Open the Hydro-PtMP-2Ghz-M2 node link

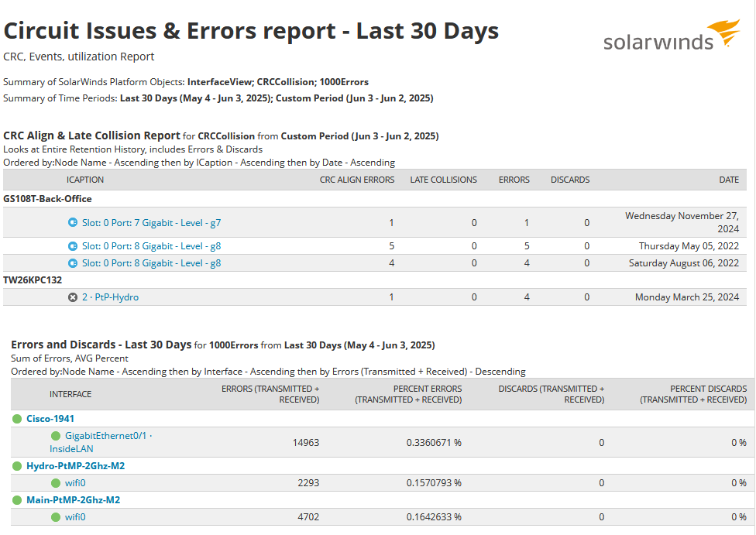pos(76,466)
